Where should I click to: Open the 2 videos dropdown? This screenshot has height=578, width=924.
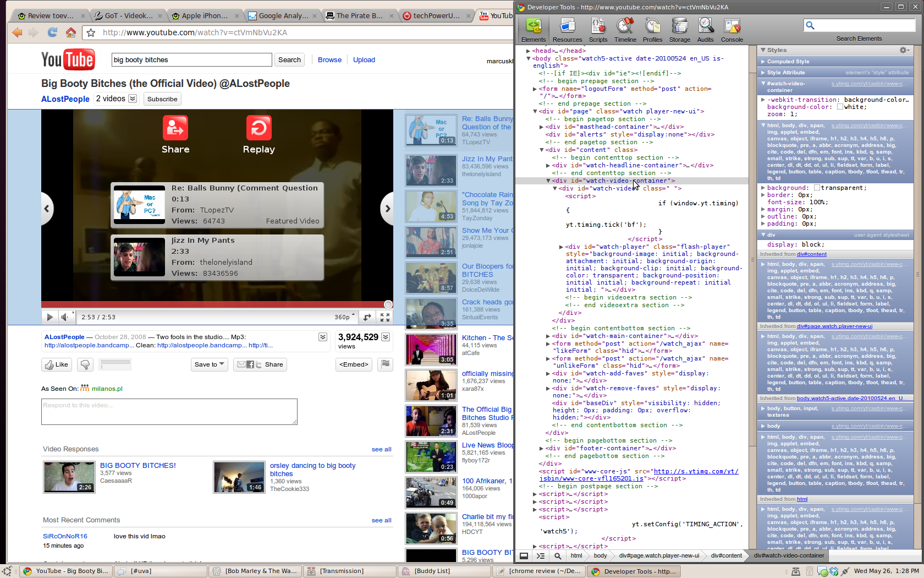133,99
